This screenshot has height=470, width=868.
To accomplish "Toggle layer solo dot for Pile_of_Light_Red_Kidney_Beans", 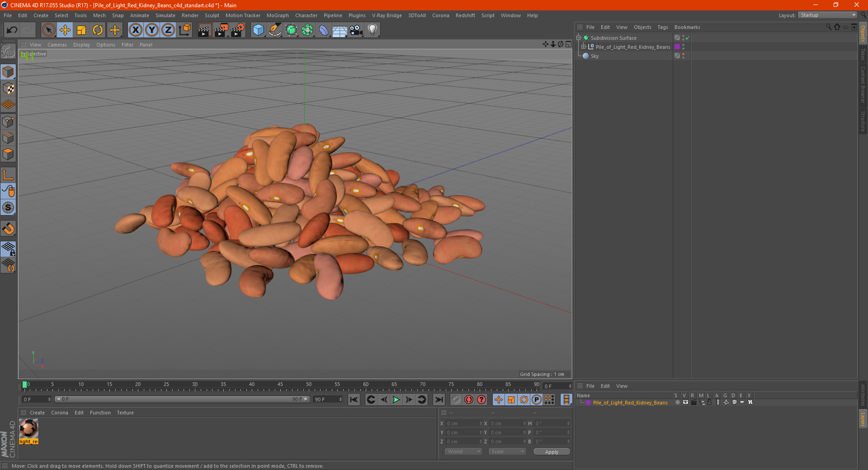I will point(677,402).
